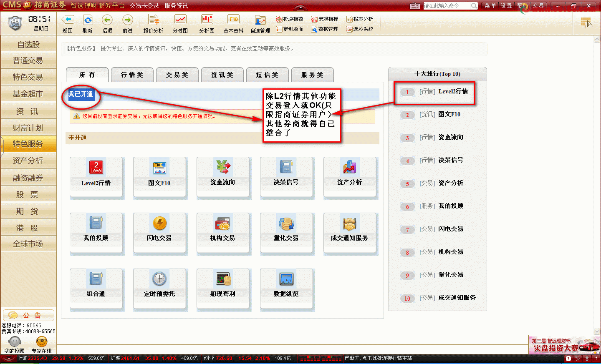This screenshot has width=601, height=364.
Task: Click ranking item 图文F10
Action: pos(449,114)
